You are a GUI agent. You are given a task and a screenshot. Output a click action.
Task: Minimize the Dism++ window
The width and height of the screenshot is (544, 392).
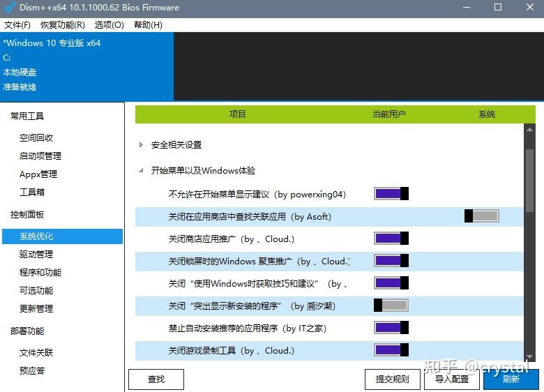tap(467, 7)
